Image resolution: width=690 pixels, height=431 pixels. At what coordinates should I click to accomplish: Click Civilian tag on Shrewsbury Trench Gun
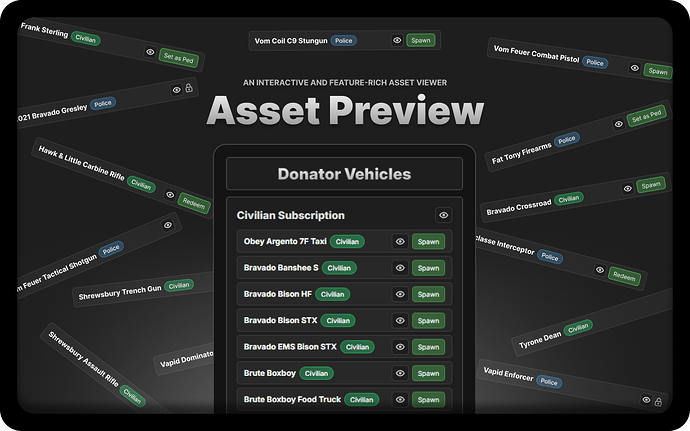point(179,285)
